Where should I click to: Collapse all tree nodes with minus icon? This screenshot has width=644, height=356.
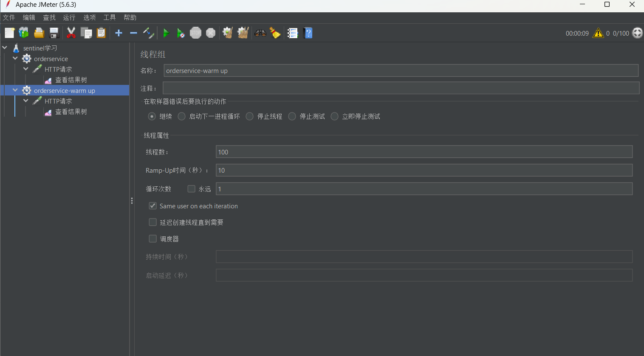pyautogui.click(x=133, y=33)
